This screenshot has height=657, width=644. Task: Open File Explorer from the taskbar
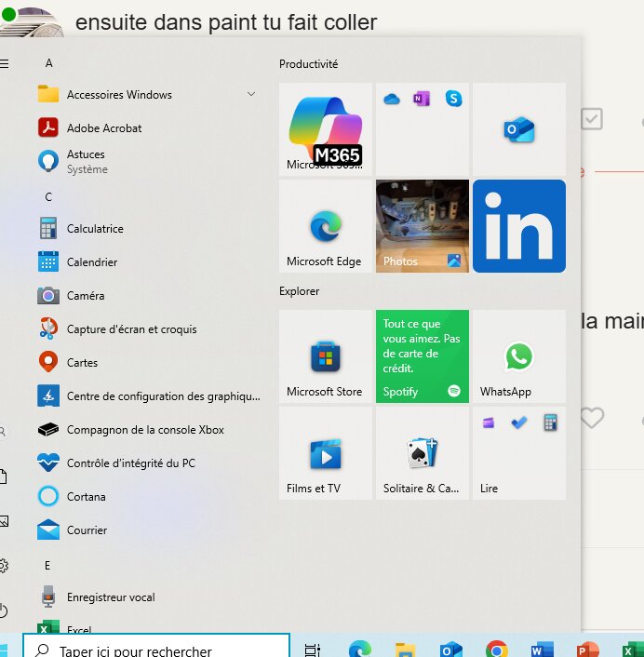point(406,650)
